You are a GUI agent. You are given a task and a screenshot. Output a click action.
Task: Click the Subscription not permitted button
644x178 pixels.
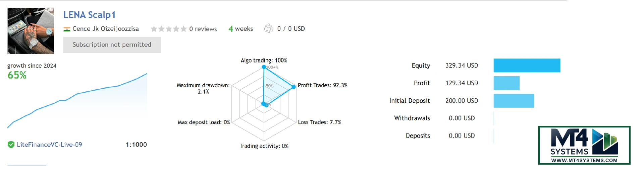[x=112, y=45]
